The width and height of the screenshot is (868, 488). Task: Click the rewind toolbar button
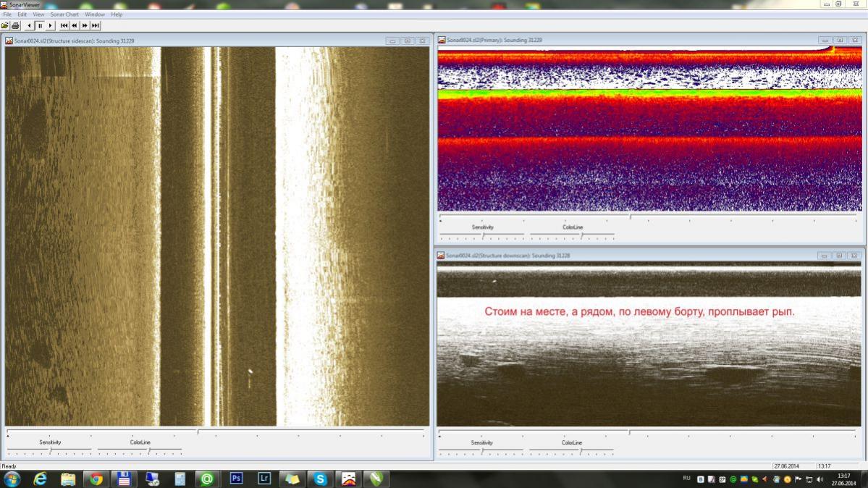[x=74, y=25]
